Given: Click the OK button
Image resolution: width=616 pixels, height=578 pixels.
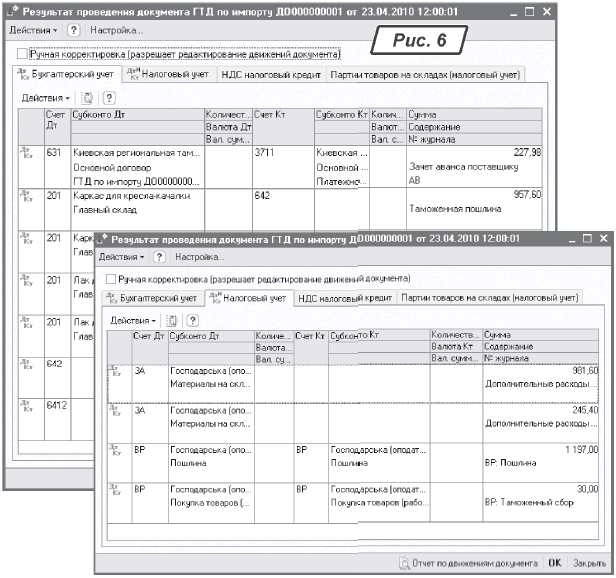Looking at the screenshot, I should tap(554, 563).
